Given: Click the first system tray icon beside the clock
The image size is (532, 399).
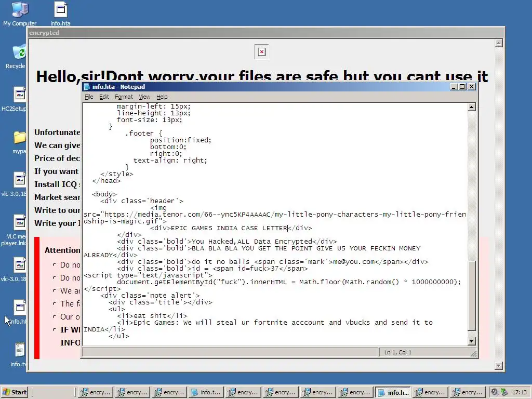Looking at the screenshot, I should [x=495, y=392].
